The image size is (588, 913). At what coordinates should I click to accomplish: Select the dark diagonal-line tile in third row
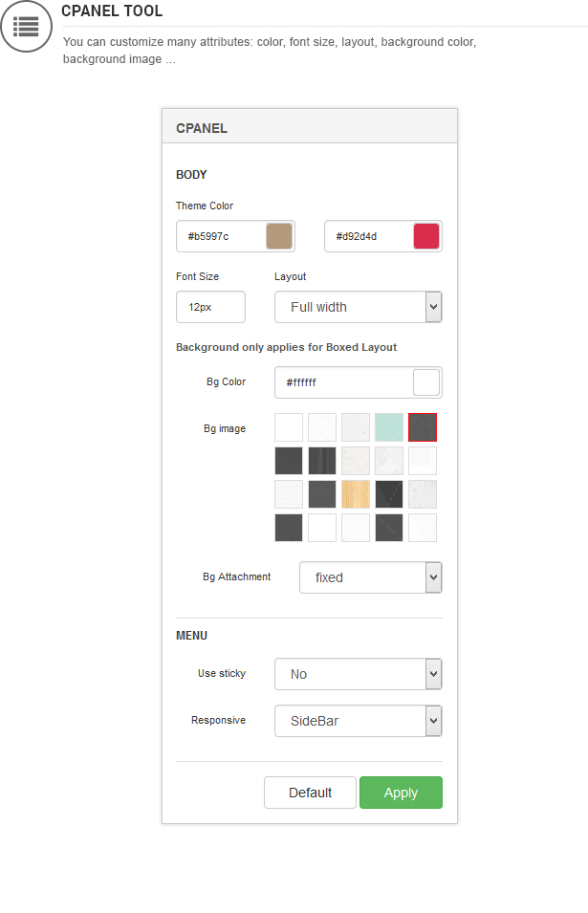[389, 494]
